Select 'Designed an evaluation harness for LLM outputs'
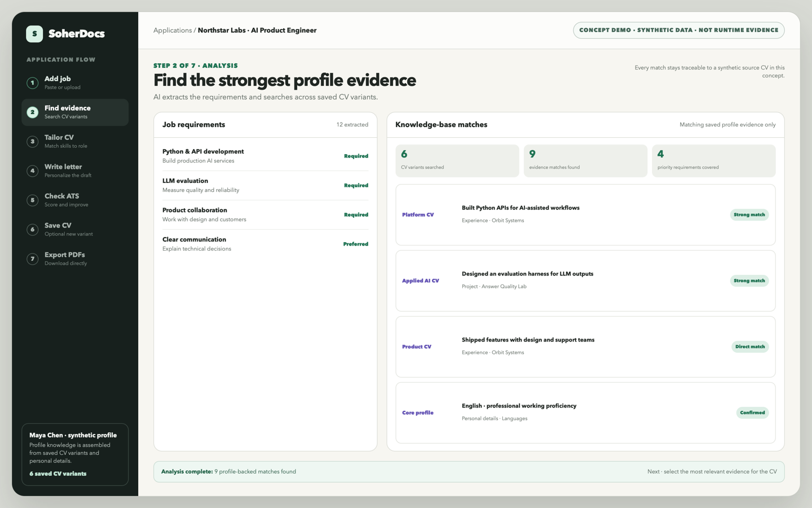812x508 pixels. point(527,274)
